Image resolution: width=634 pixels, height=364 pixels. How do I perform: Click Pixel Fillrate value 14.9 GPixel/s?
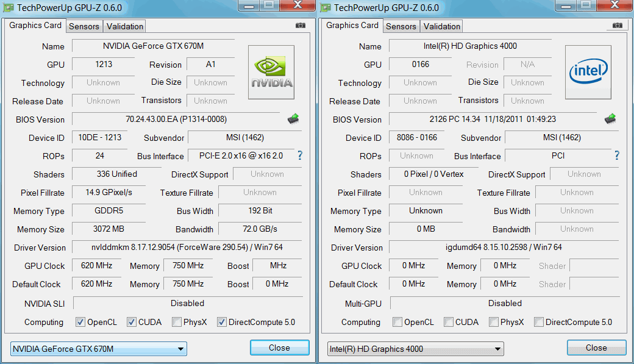[x=109, y=192]
